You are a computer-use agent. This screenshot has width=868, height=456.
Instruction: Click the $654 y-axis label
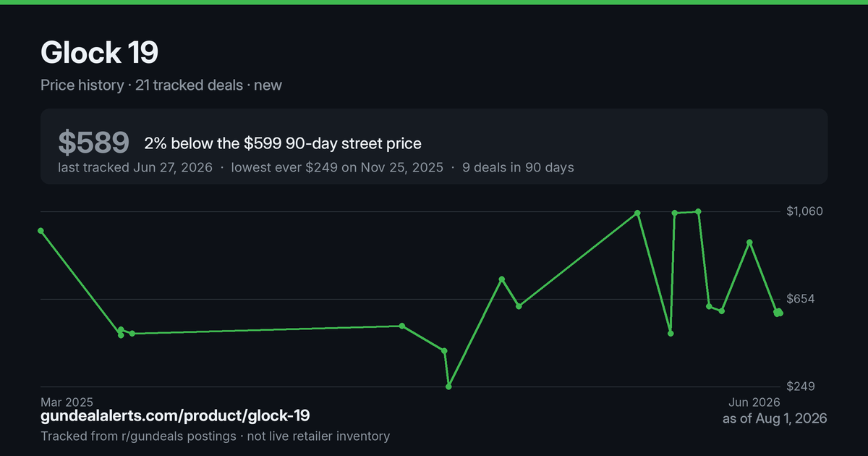click(x=801, y=299)
